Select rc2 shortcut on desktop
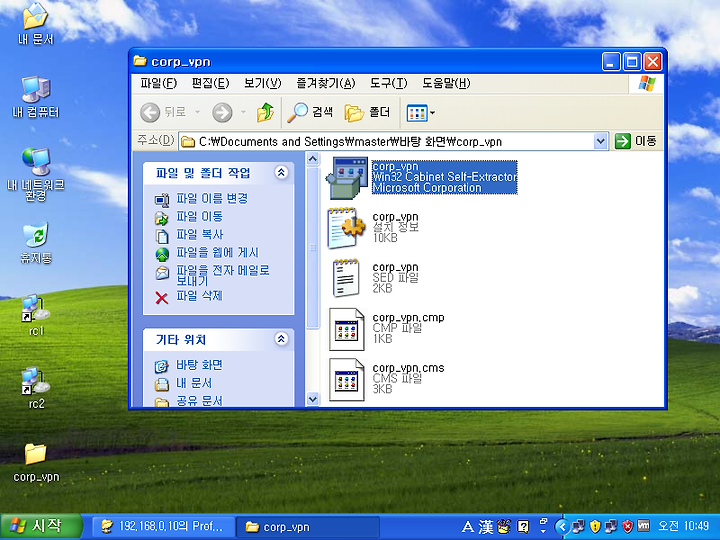The height and width of the screenshot is (540, 720). [x=36, y=388]
